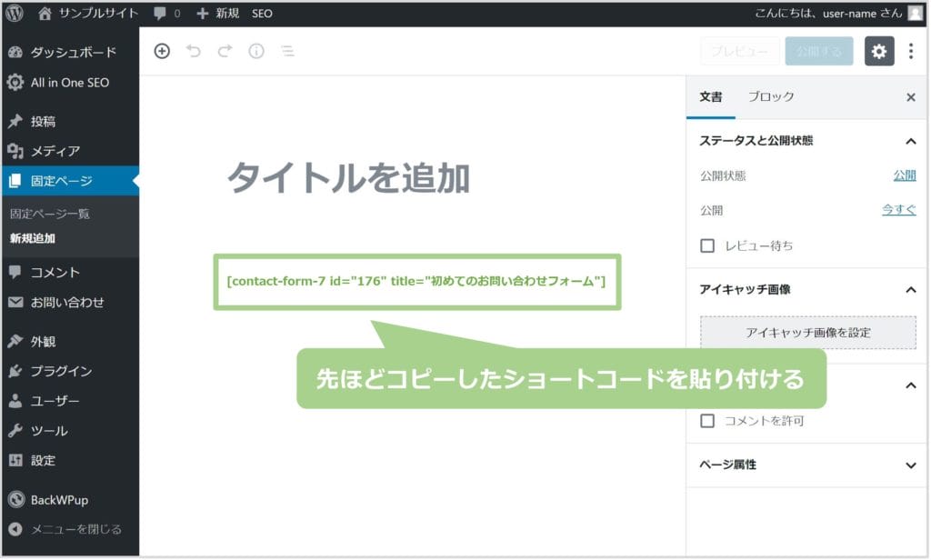Click the undo arrow in editor toolbar
The width and height of the screenshot is (931, 560).
(x=193, y=52)
